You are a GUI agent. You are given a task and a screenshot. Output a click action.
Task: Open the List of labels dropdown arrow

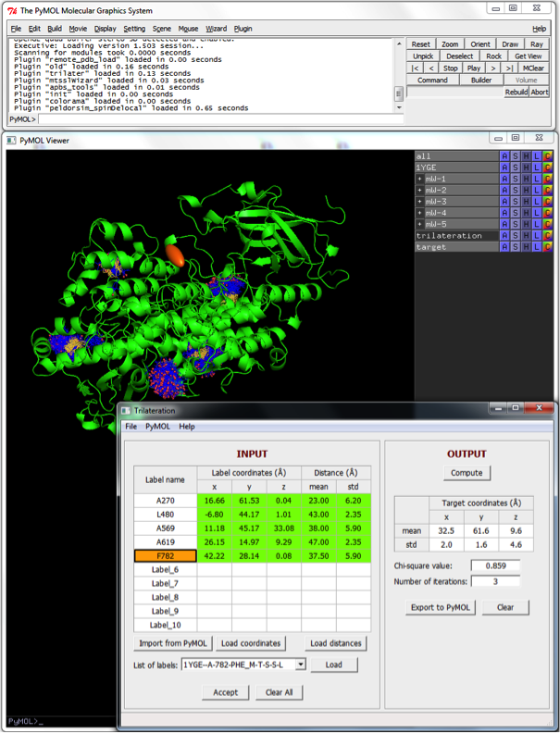tap(301, 665)
